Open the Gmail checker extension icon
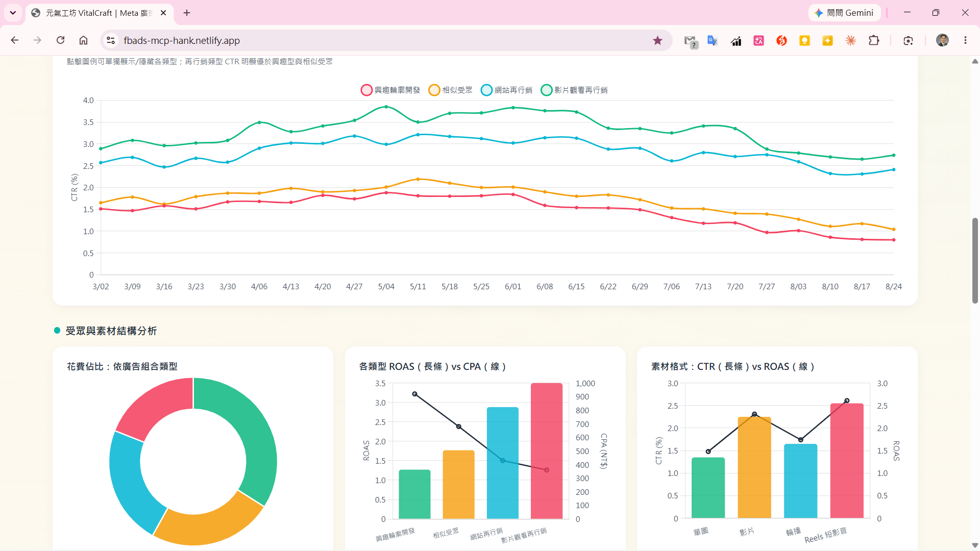 coord(690,41)
